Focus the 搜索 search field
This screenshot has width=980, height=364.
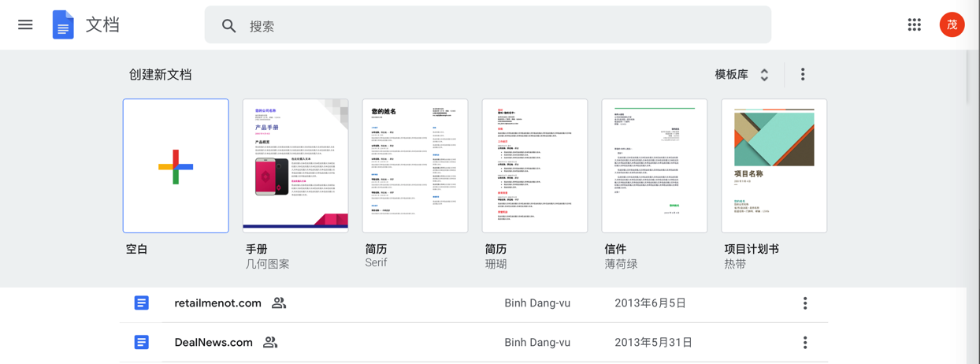(488, 25)
